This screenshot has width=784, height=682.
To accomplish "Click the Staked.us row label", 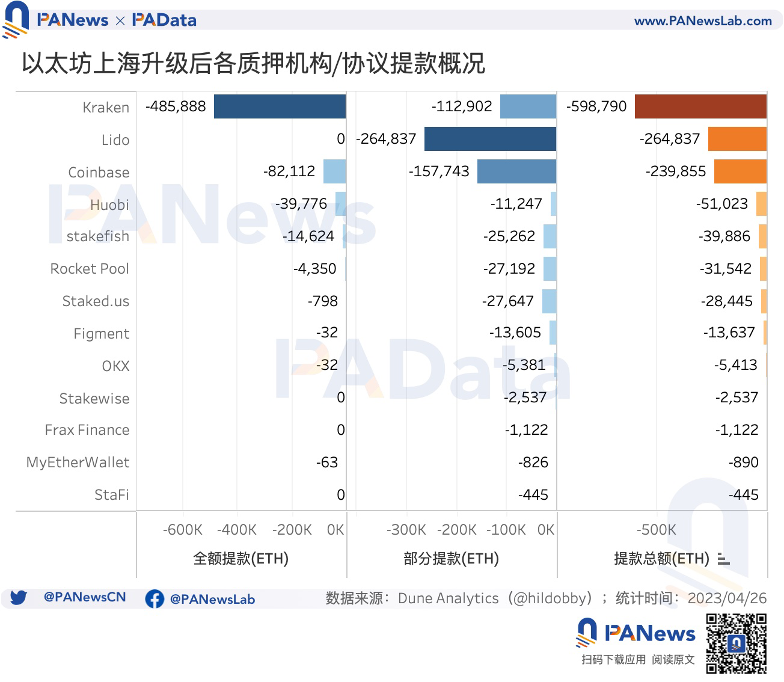I will 96,301.
